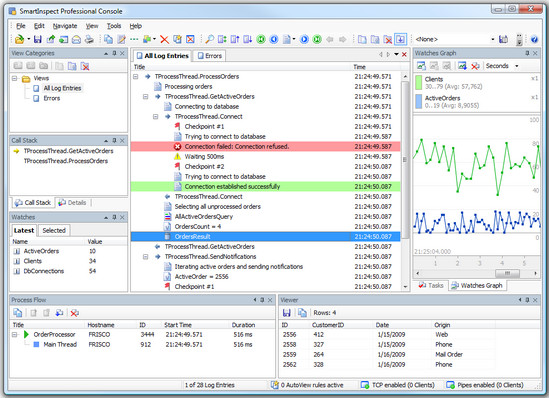The height and width of the screenshot is (398, 549).
Task: Toggle the pin on Viewer panel
Action: [527, 300]
